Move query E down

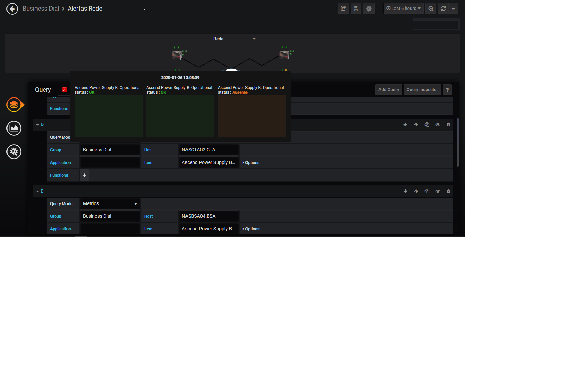point(405,191)
